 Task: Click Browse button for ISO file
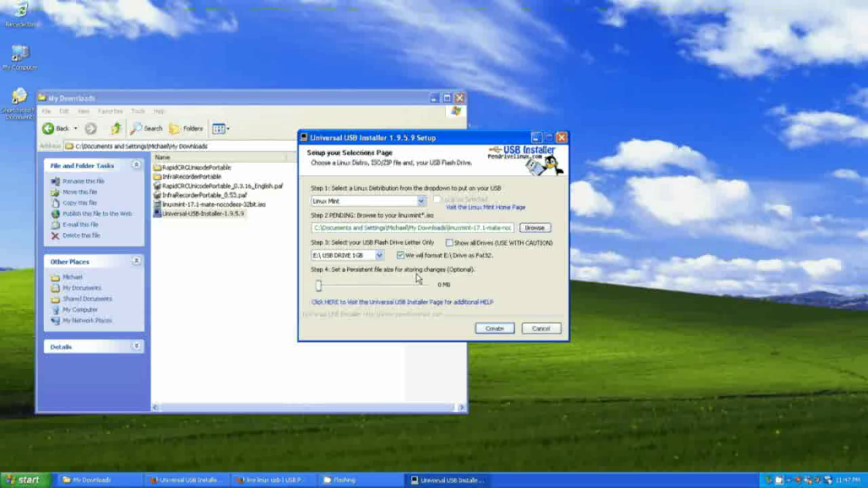[534, 228]
